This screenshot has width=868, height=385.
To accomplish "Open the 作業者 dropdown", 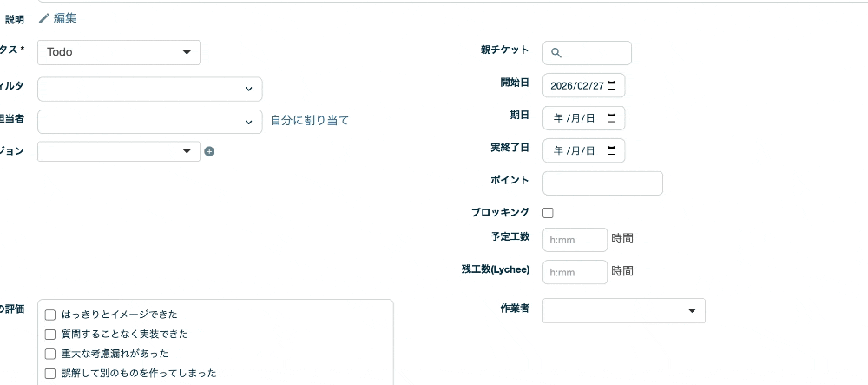I will pyautogui.click(x=623, y=310).
